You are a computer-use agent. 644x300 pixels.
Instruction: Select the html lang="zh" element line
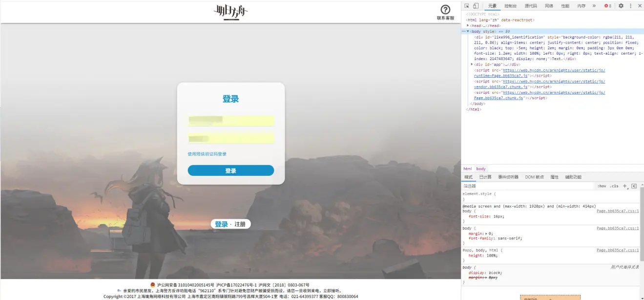[x=500, y=20]
